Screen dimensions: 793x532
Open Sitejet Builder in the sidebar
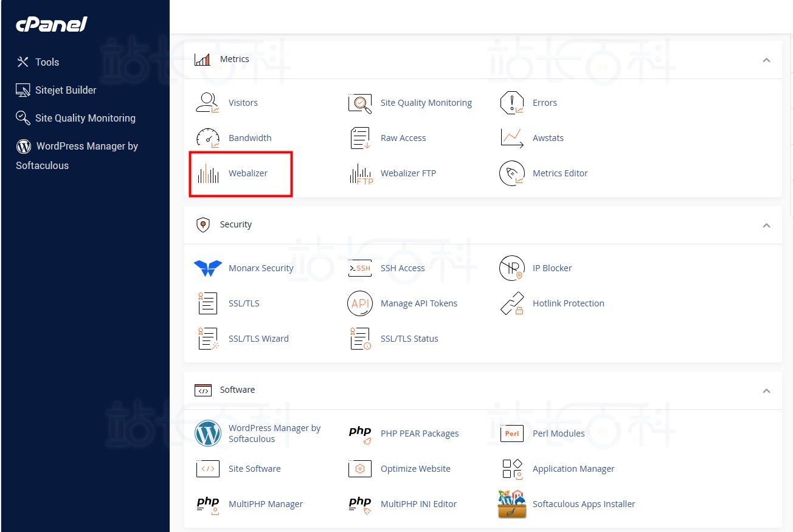56,90
